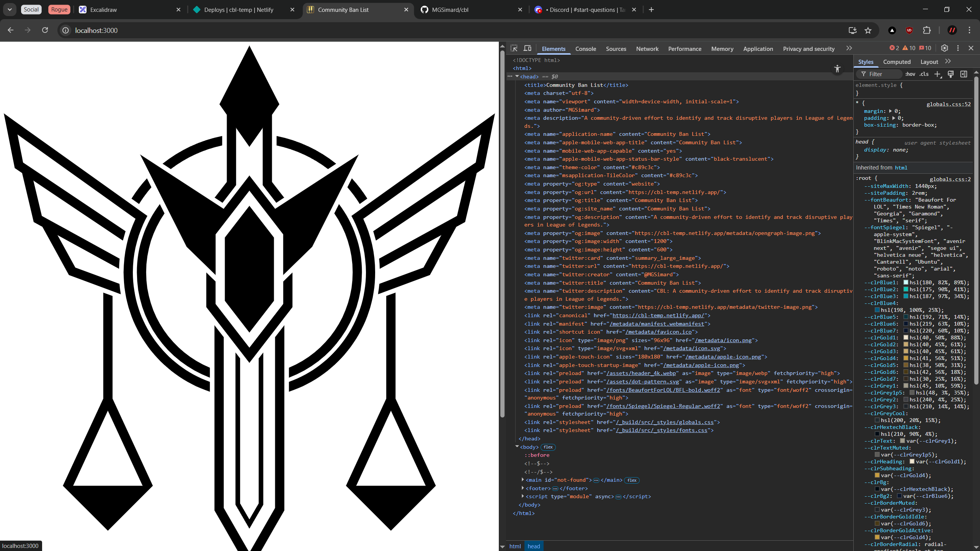
Task: Open DevTools three-dot customize menu
Action: 958,48
